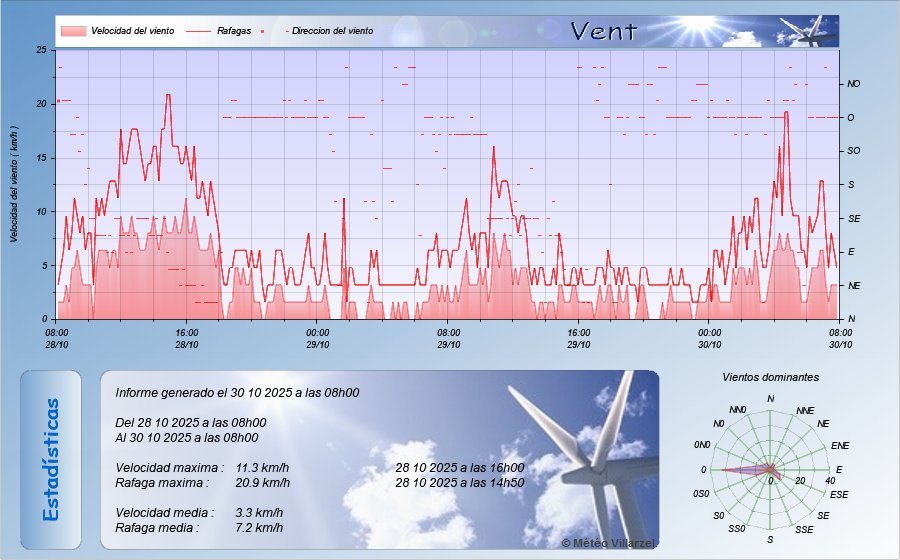Click the SSE label on the wind rose
The height and width of the screenshot is (560, 900).
pos(803,528)
